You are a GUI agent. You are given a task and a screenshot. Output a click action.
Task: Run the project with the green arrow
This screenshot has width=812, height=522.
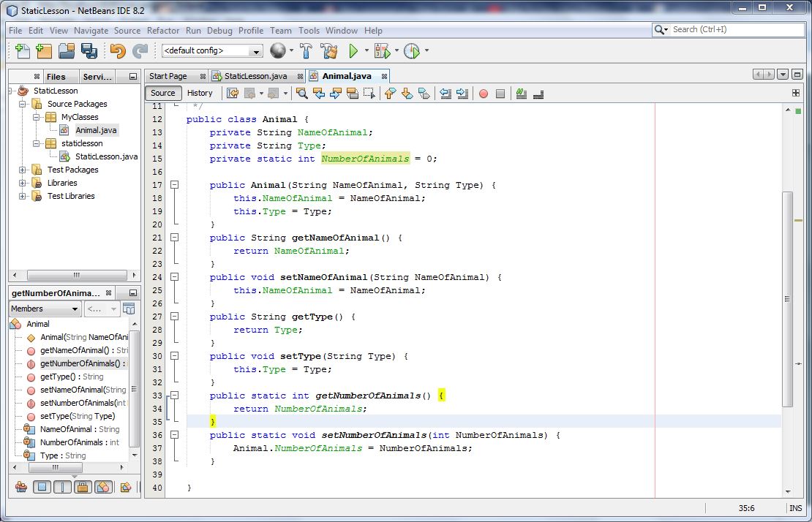[x=353, y=50]
